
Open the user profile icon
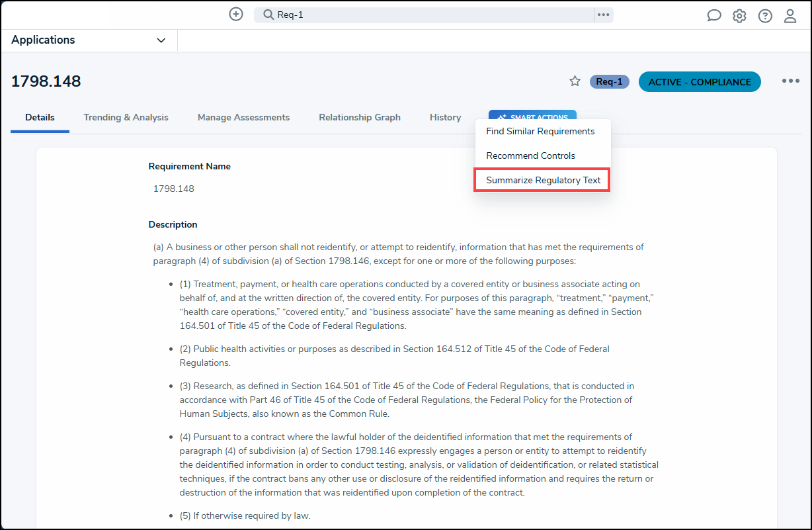pyautogui.click(x=790, y=16)
